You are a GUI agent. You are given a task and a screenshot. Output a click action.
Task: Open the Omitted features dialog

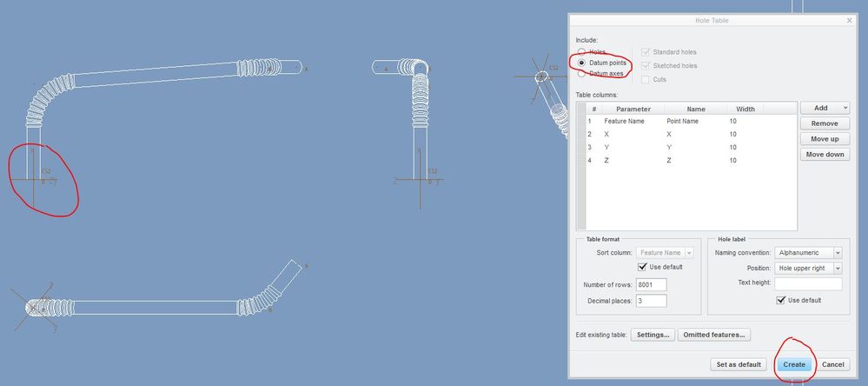pos(714,335)
